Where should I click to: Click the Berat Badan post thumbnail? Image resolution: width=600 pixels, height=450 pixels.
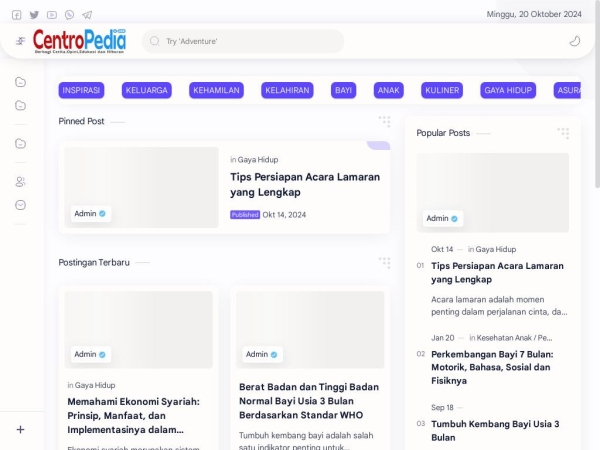tap(310, 330)
